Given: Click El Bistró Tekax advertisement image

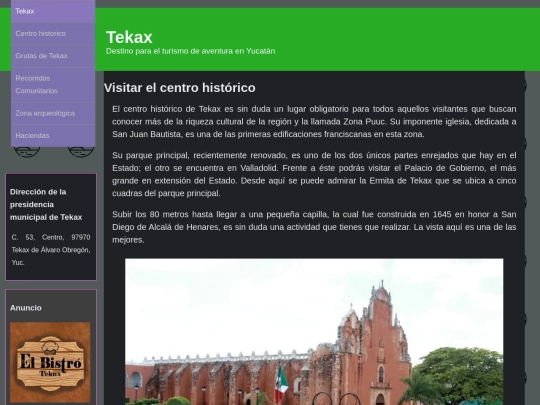Looking at the screenshot, I should (50, 362).
